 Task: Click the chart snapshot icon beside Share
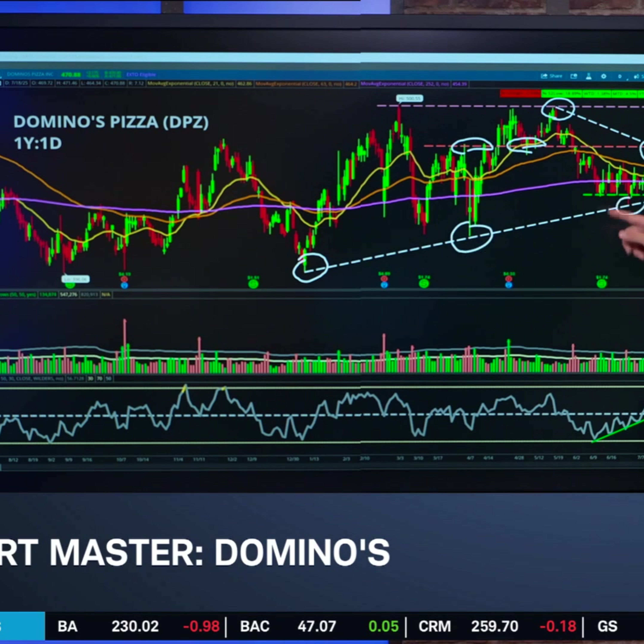click(574, 76)
